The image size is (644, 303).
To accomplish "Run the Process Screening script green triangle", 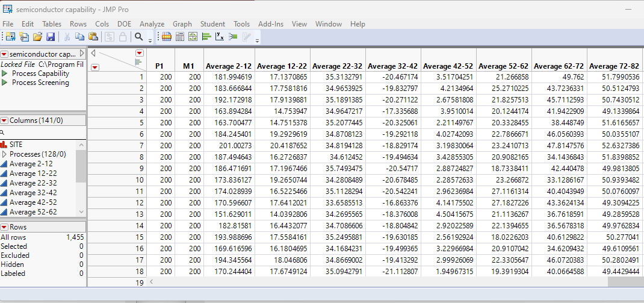I will pos(5,83).
